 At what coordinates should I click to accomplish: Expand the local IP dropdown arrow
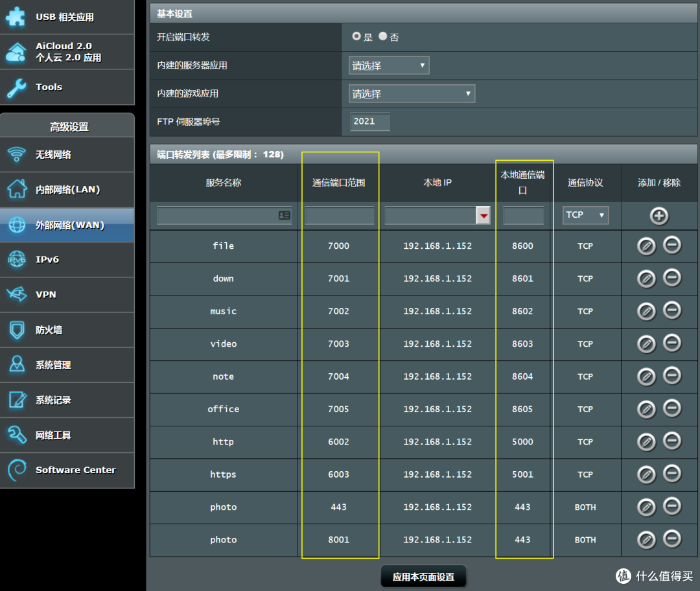(x=483, y=216)
